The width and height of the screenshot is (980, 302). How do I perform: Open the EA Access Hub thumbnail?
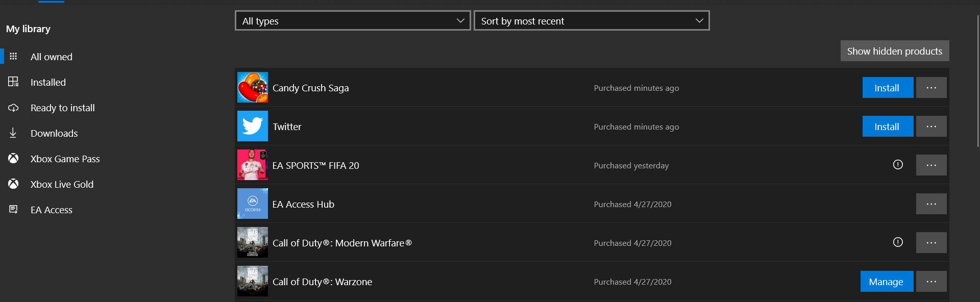click(x=253, y=204)
